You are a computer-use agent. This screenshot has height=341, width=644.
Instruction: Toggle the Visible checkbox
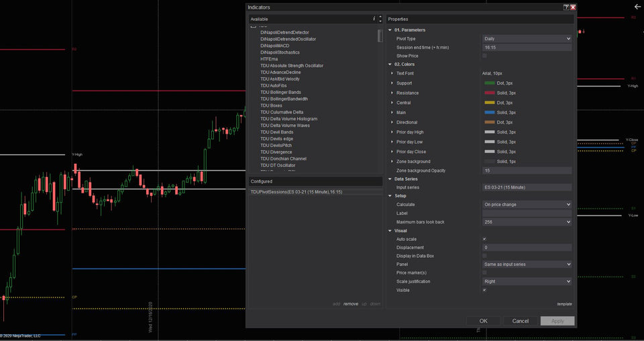tap(484, 290)
